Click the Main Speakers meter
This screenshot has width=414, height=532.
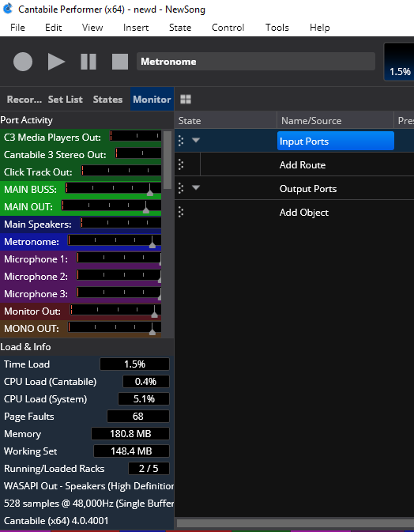[x=121, y=223]
